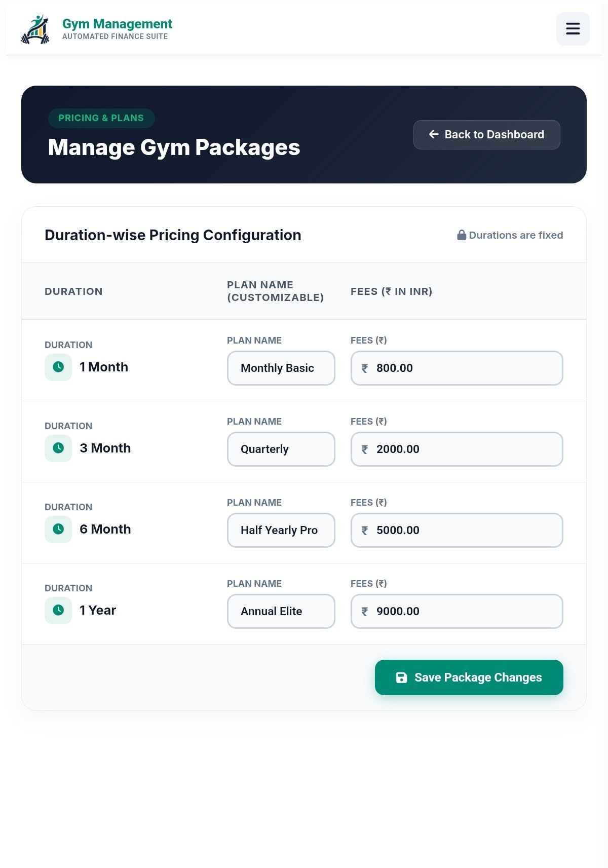Image resolution: width=608 pixels, height=868 pixels.
Task: Focus the 800.00 fees field
Action: pyautogui.click(x=457, y=368)
